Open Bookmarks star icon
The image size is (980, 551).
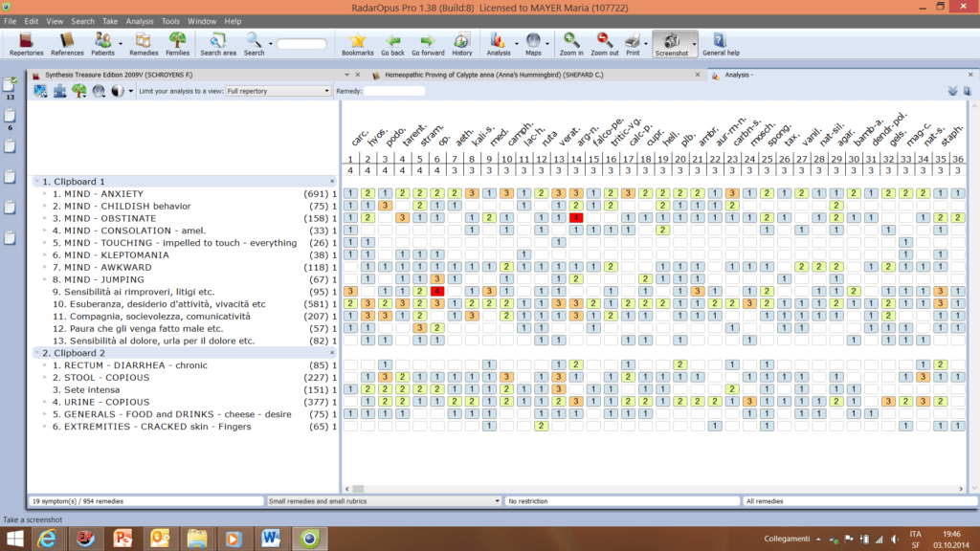coord(357,43)
